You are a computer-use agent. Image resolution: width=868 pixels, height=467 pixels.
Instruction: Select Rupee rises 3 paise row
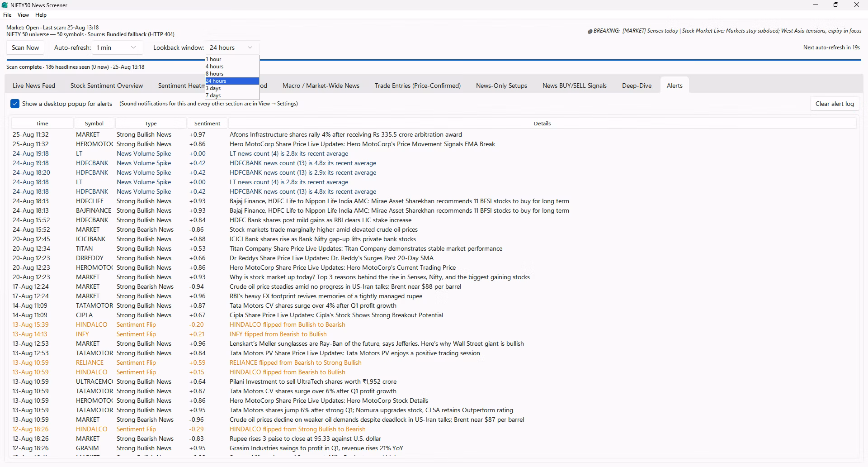[x=434, y=438]
